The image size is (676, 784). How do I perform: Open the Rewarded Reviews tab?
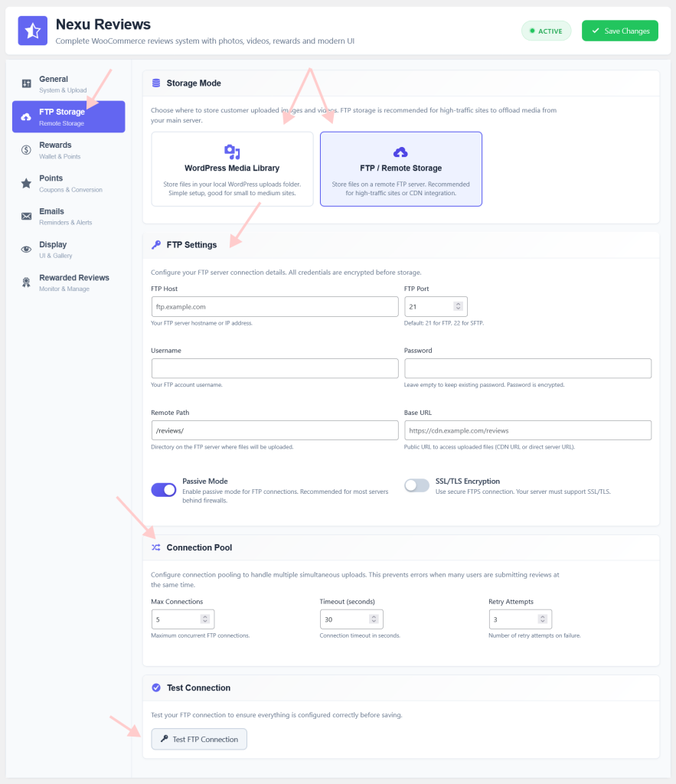click(x=68, y=283)
